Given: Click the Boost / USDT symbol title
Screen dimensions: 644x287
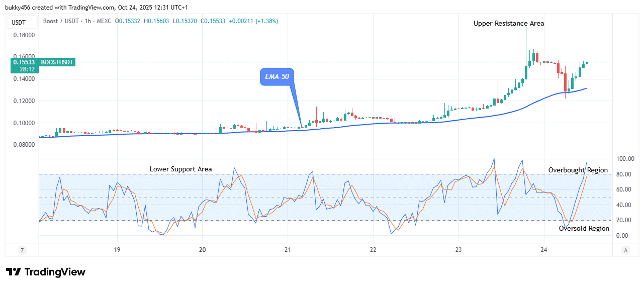Looking at the screenshot, I should [63, 21].
